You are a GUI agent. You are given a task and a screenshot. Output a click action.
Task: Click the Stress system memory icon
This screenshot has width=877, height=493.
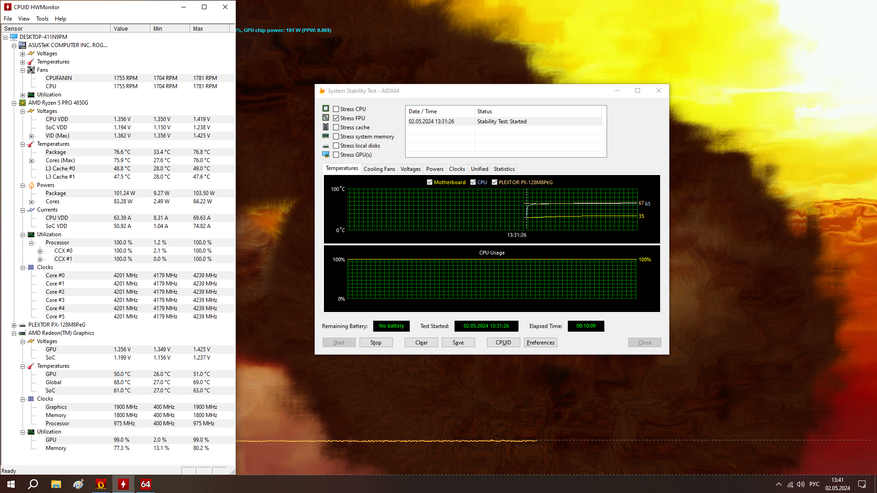[x=326, y=136]
